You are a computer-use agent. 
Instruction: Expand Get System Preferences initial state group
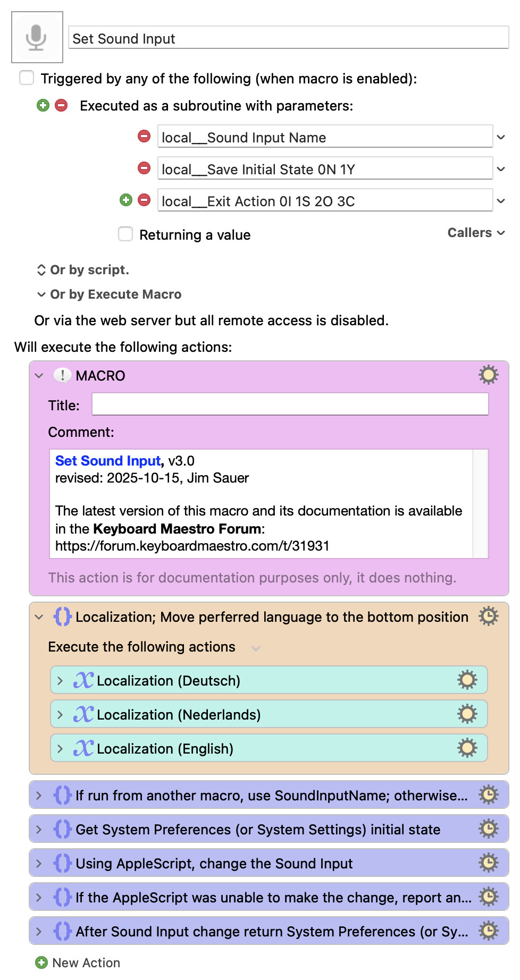39,830
